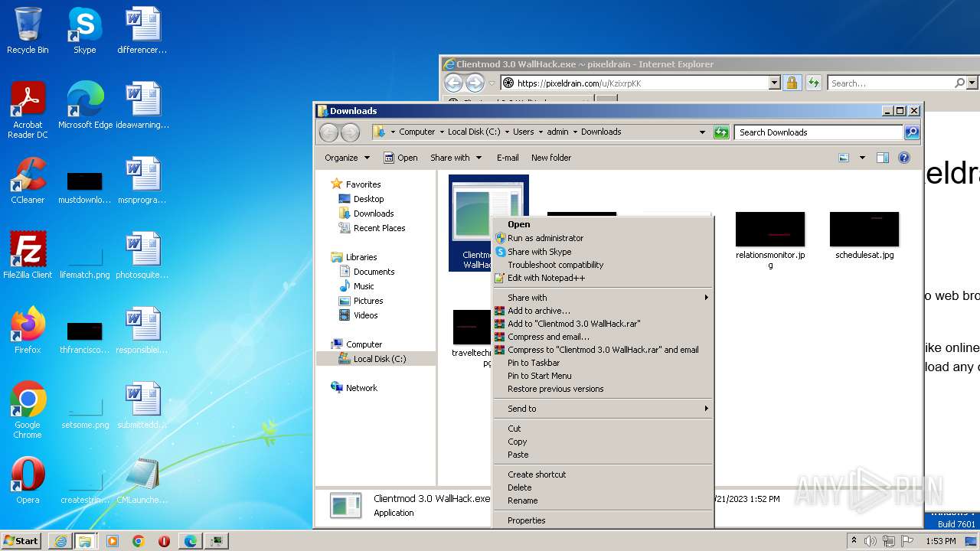Click Explorer forward navigation arrow

[350, 132]
